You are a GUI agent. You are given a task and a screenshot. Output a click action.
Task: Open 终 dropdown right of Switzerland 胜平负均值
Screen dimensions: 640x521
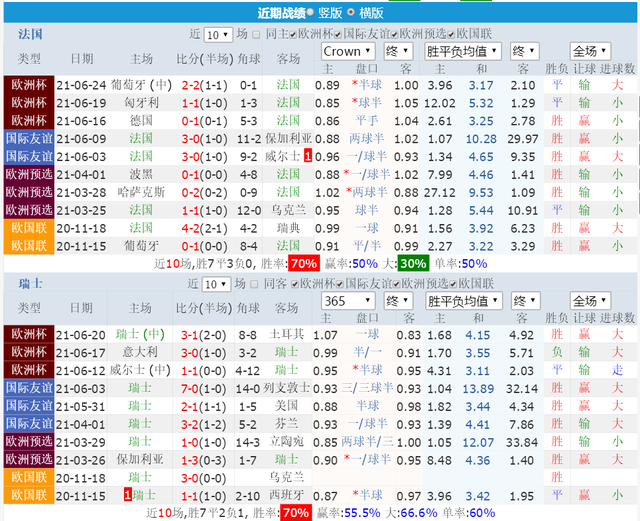[526, 301]
